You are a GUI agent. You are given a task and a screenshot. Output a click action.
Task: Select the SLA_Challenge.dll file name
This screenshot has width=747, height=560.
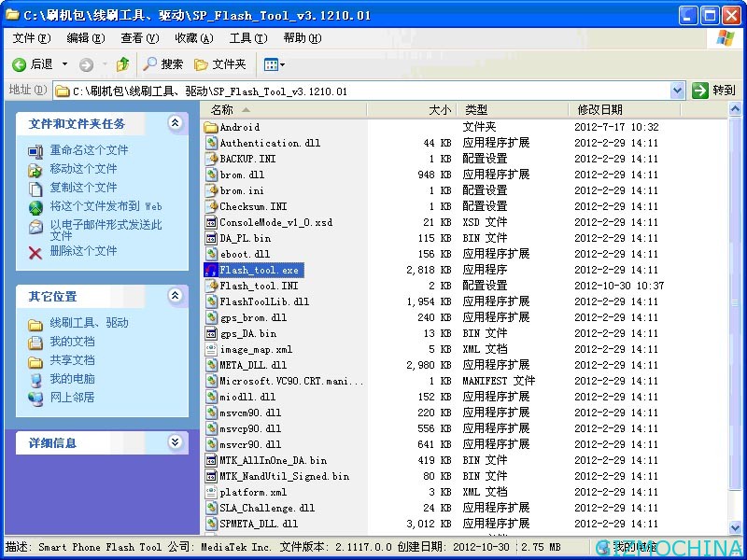(267, 508)
